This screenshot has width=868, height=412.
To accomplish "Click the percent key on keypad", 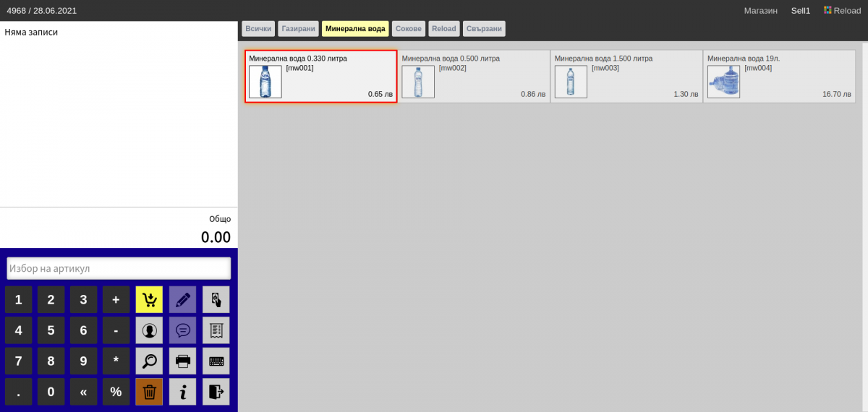I will [x=116, y=392].
